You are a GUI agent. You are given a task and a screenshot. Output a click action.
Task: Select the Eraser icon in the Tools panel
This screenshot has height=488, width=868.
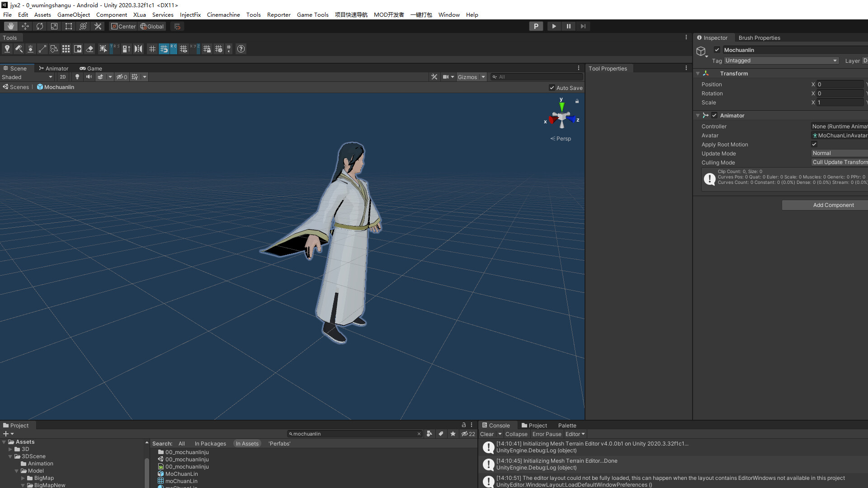[x=90, y=49]
